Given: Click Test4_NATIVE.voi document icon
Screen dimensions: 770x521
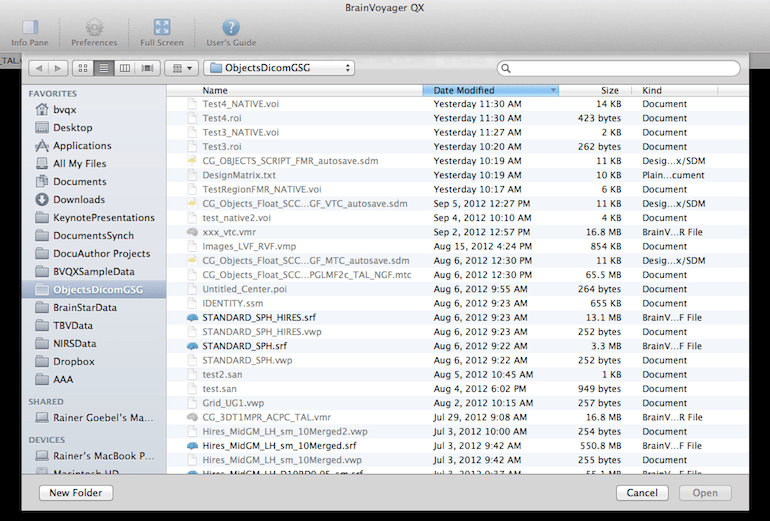Looking at the screenshot, I should 192,104.
